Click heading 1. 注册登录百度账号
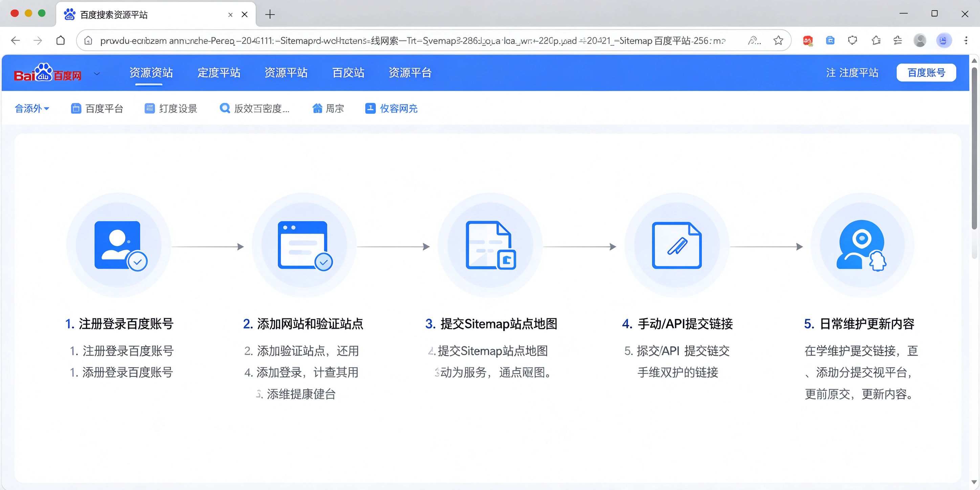 [x=119, y=324]
